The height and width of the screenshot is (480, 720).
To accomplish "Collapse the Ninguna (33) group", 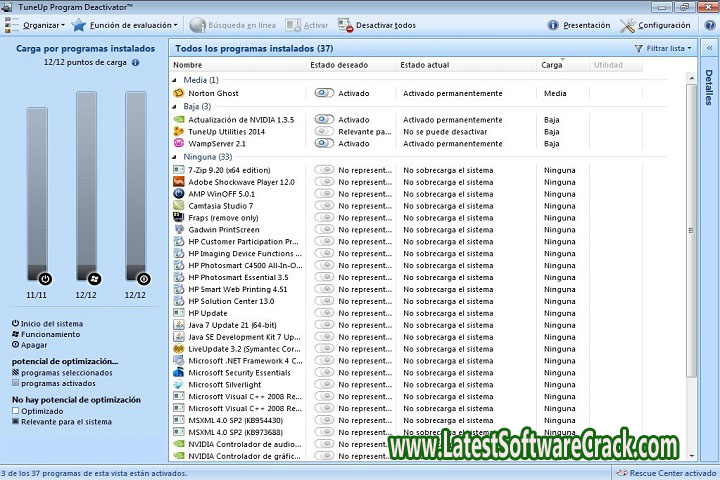I will (x=174, y=157).
